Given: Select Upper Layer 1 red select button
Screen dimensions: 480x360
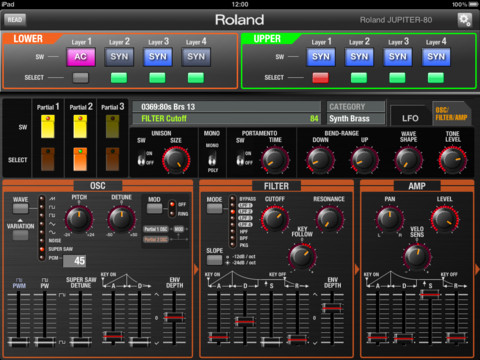Looking at the screenshot, I should (x=321, y=78).
